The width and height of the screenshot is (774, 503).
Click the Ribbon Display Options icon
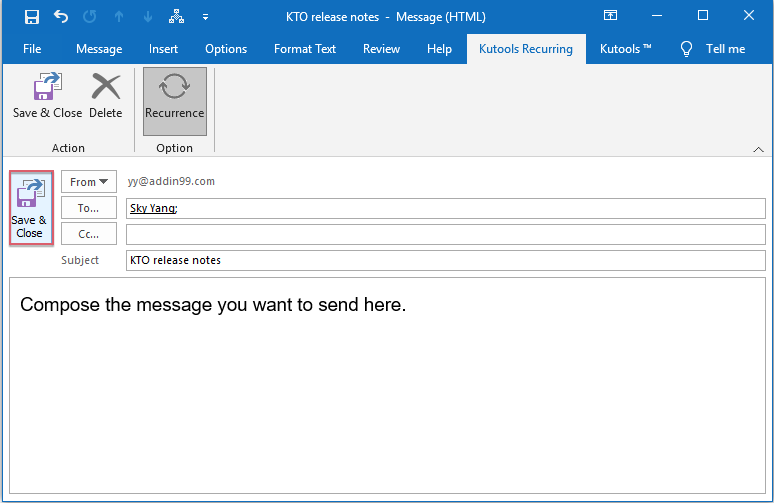coord(610,16)
